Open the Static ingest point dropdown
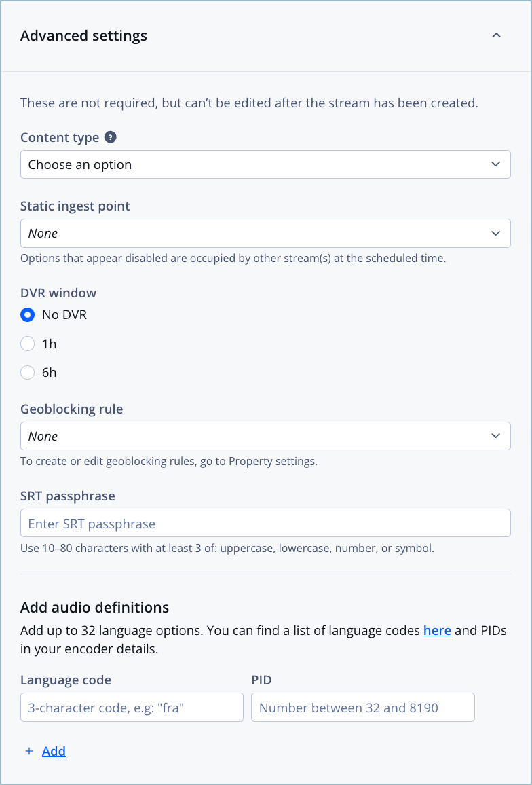This screenshot has width=532, height=785. point(265,233)
